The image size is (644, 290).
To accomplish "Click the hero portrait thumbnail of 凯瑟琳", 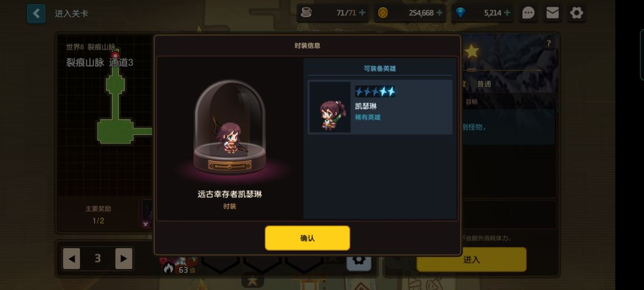I will pos(330,107).
